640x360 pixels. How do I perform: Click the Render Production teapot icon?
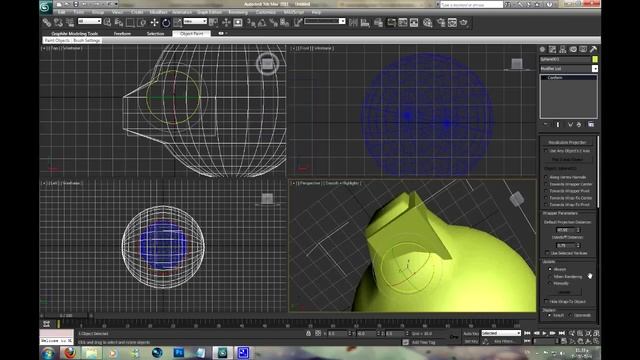coord(464,22)
